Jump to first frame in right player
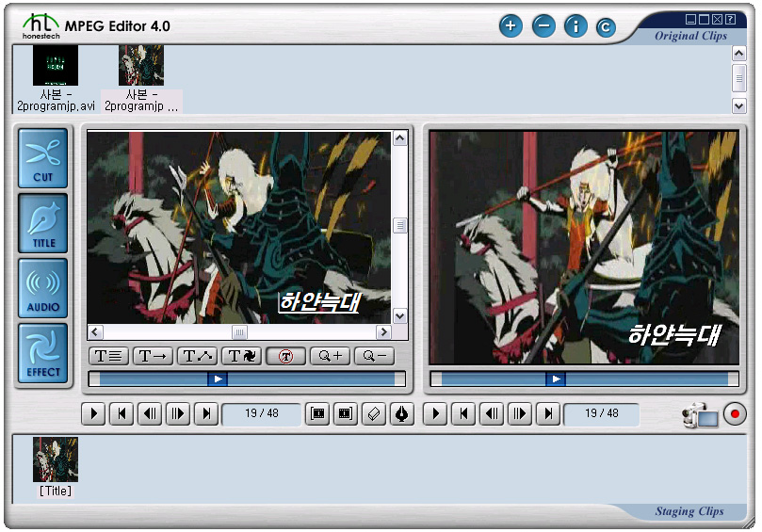The width and height of the screenshot is (762, 532). coord(463,414)
